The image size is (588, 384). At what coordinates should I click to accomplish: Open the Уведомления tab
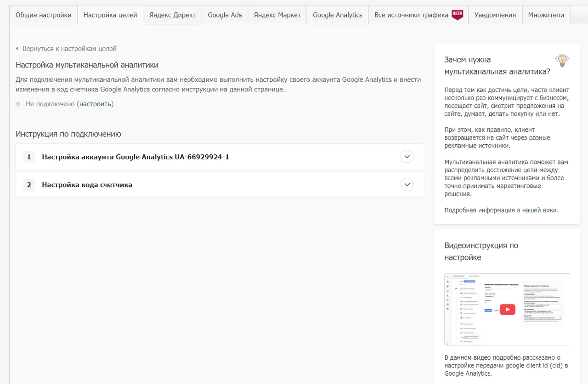tap(495, 15)
